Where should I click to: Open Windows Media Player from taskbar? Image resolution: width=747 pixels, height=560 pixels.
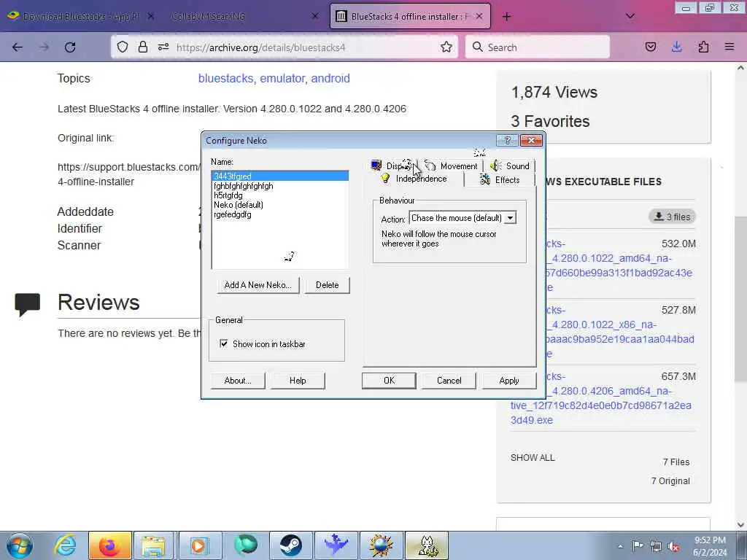click(199, 545)
